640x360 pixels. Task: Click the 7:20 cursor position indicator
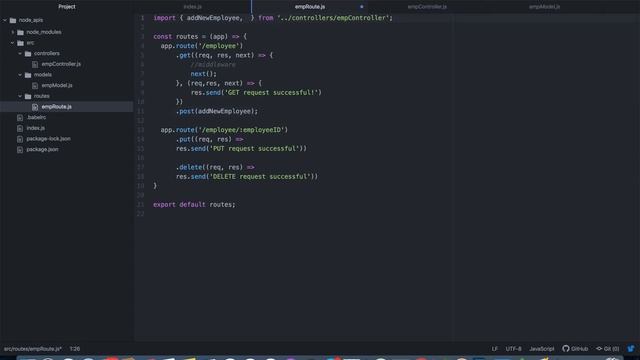click(x=75, y=349)
